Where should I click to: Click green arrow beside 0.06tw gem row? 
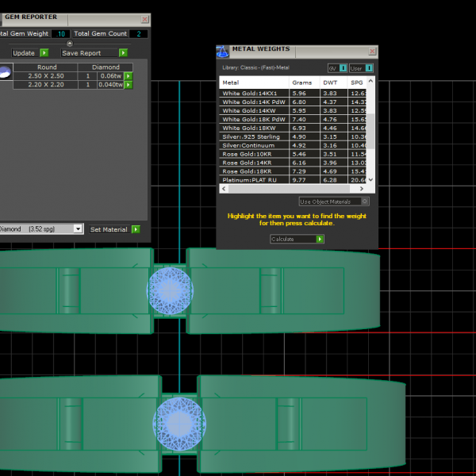(128, 76)
